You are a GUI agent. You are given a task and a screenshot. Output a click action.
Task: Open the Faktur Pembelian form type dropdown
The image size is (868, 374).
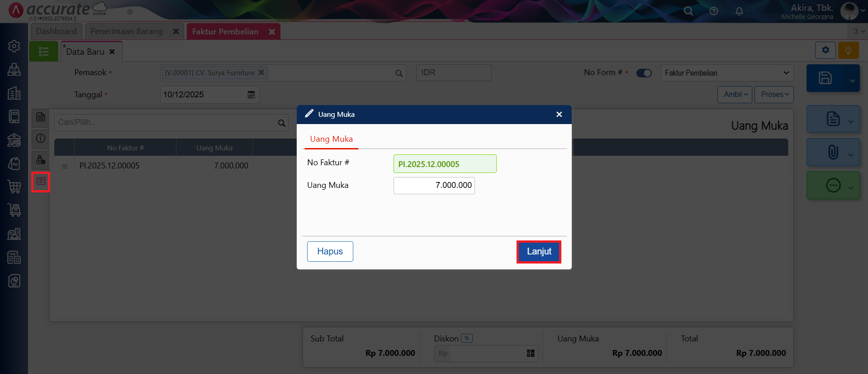726,73
